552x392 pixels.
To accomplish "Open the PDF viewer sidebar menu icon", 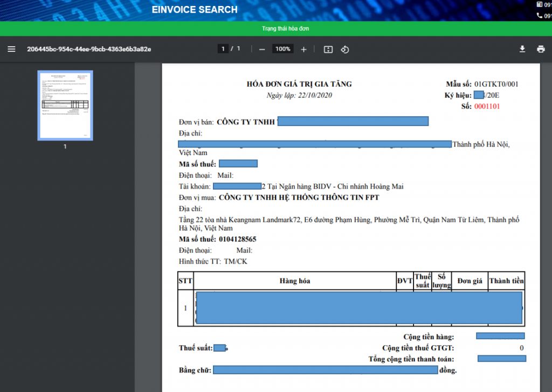I will (x=11, y=49).
